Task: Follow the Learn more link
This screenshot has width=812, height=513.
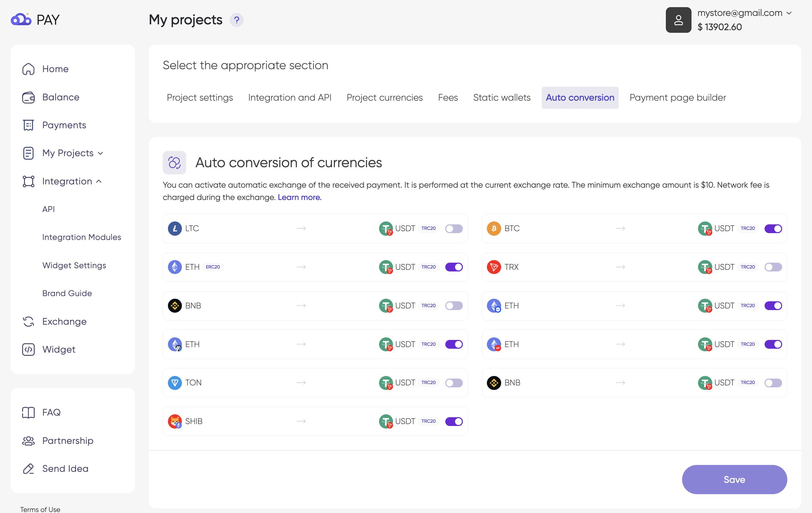Action: coord(299,197)
